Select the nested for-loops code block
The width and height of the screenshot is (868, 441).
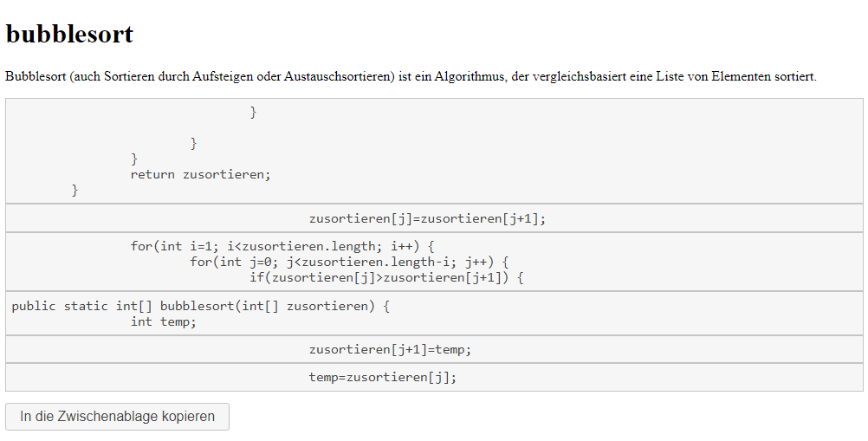pyautogui.click(x=434, y=262)
